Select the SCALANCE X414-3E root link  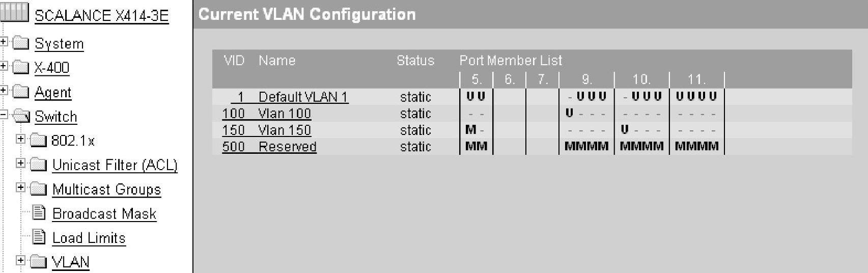tap(102, 16)
